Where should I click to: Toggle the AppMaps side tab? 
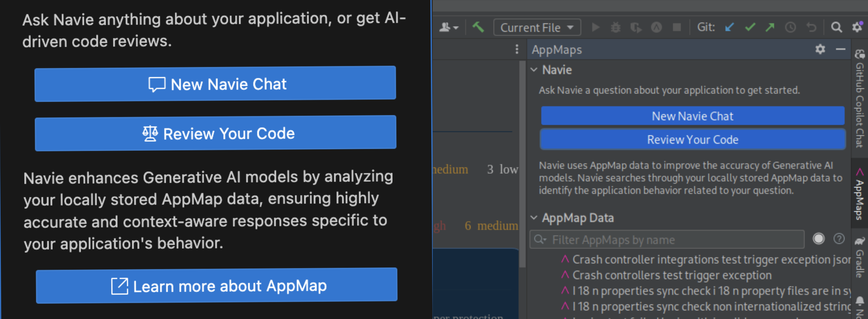click(860, 193)
